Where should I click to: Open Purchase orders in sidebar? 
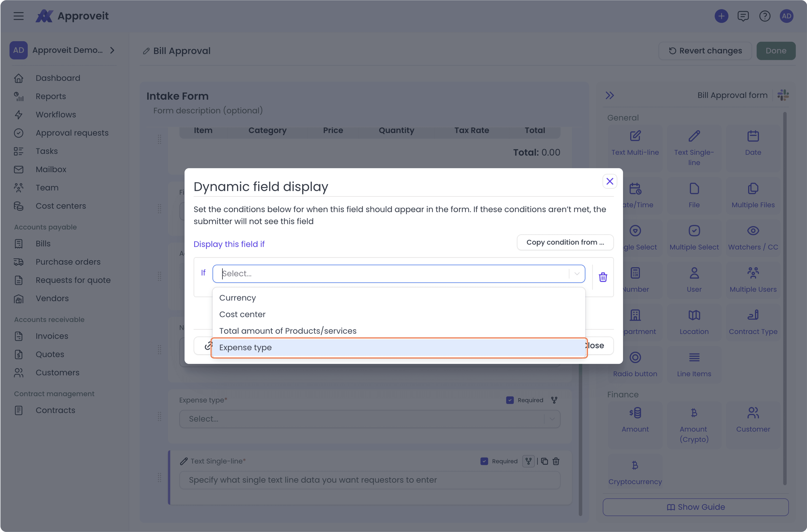pyautogui.click(x=68, y=262)
